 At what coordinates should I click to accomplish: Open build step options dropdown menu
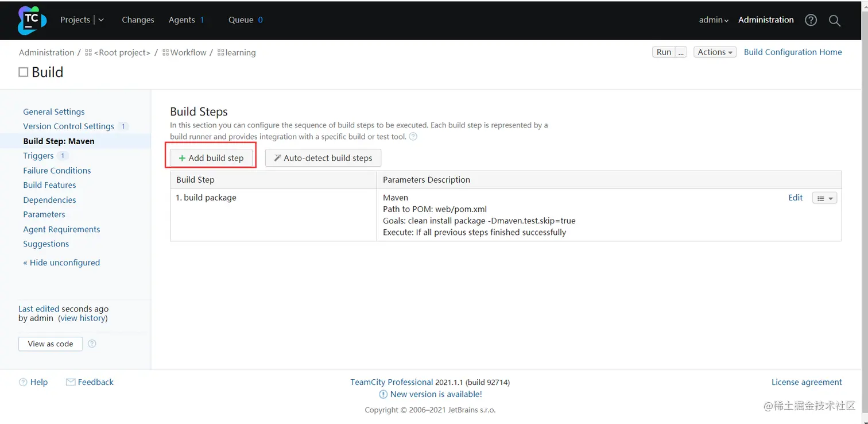tap(824, 198)
